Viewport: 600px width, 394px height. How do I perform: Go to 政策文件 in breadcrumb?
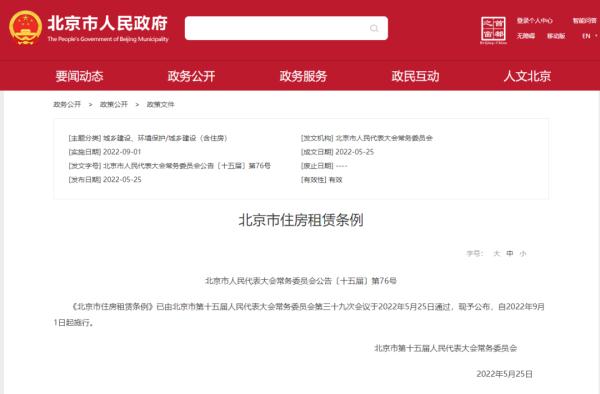[x=160, y=104]
